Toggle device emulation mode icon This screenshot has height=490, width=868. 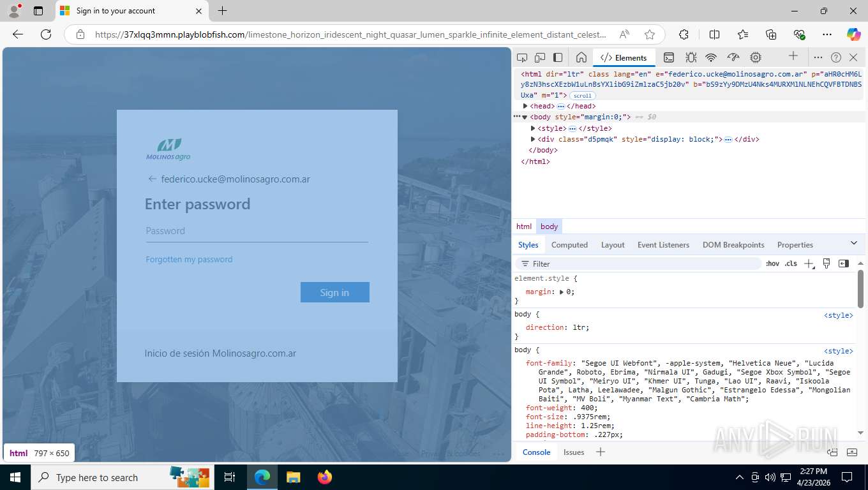540,57
